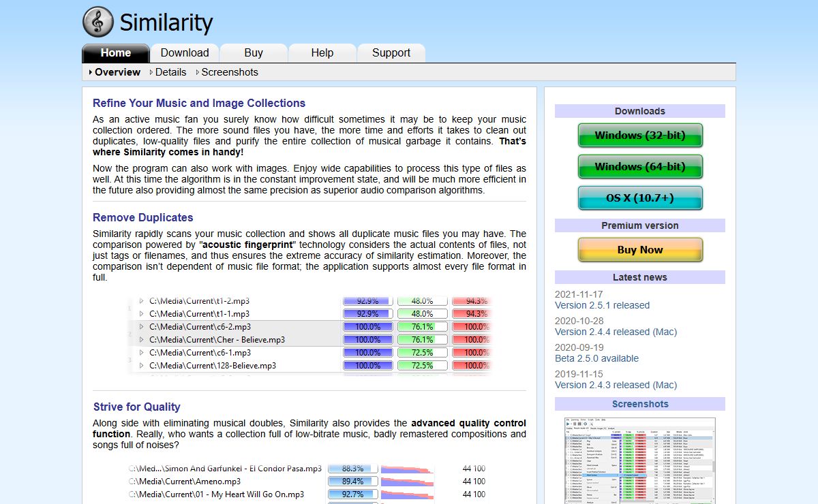Open Version 2.4.4 released (Mac) link

(x=616, y=332)
